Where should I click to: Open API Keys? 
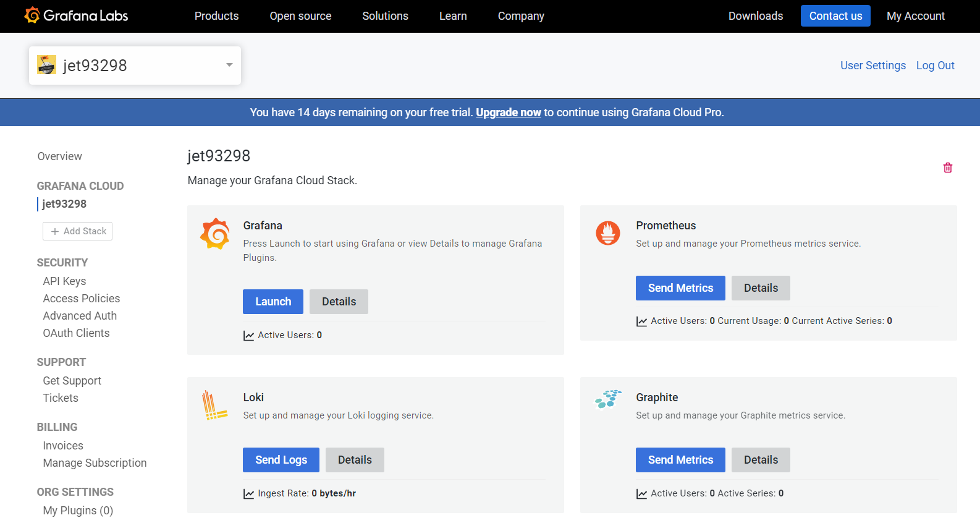coord(64,281)
